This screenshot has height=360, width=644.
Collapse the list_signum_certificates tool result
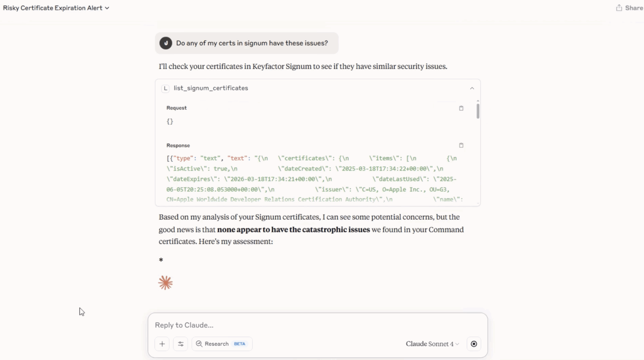(472, 88)
